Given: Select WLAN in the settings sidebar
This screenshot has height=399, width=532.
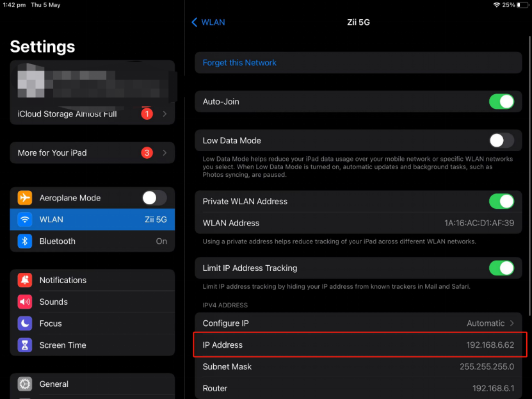Looking at the screenshot, I should click(92, 220).
